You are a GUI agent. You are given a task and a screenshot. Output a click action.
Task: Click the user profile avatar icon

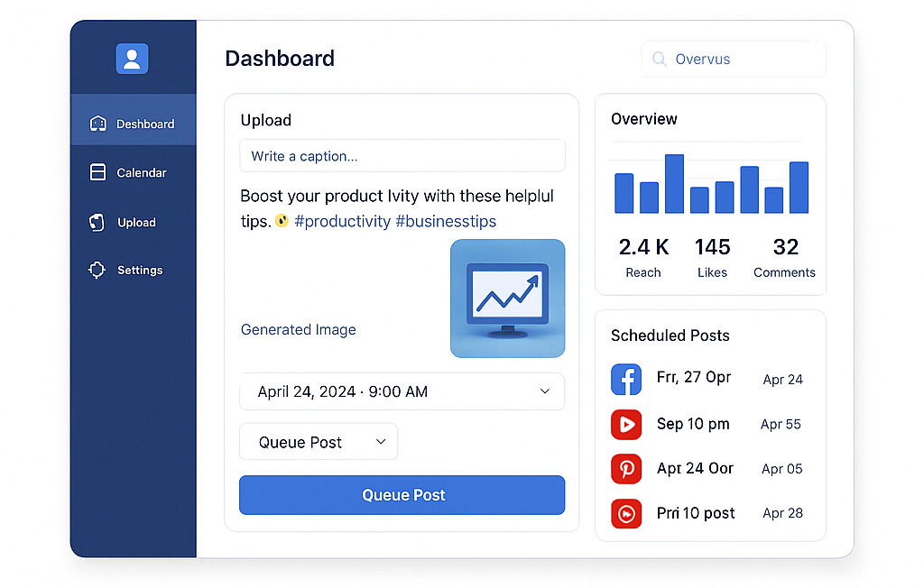click(132, 59)
